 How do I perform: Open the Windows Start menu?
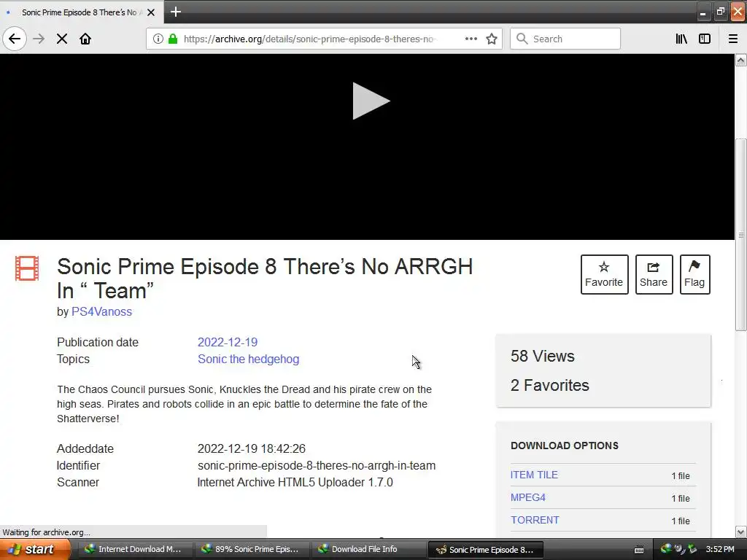pyautogui.click(x=35, y=549)
